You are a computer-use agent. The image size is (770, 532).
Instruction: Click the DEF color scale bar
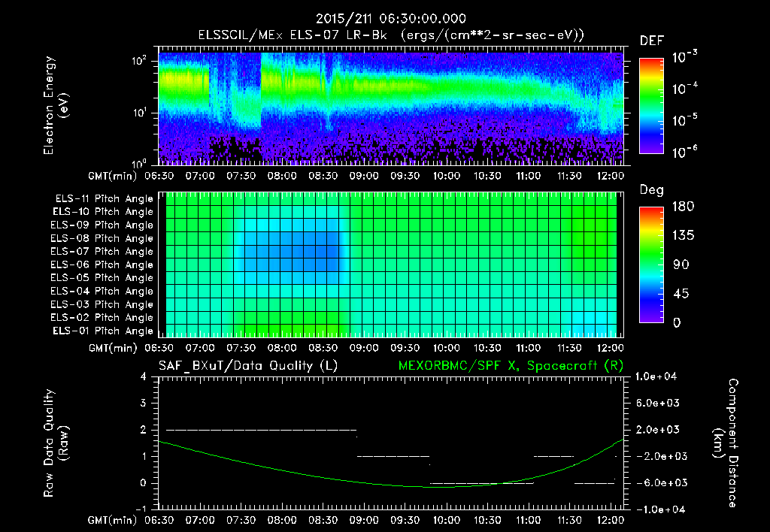point(651,105)
